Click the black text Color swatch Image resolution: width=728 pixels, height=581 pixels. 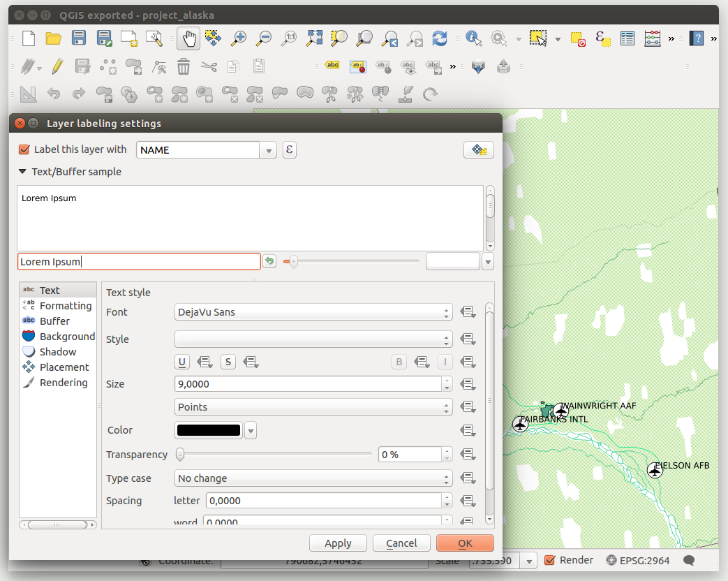click(209, 431)
